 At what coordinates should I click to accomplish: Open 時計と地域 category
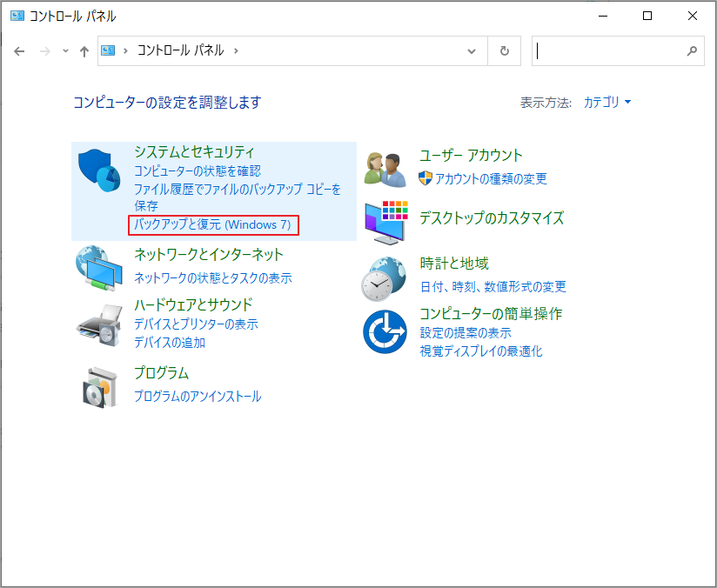[454, 264]
